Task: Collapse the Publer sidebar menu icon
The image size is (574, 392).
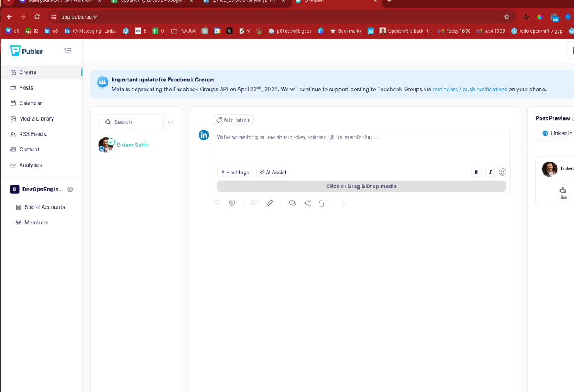Action: [68, 50]
